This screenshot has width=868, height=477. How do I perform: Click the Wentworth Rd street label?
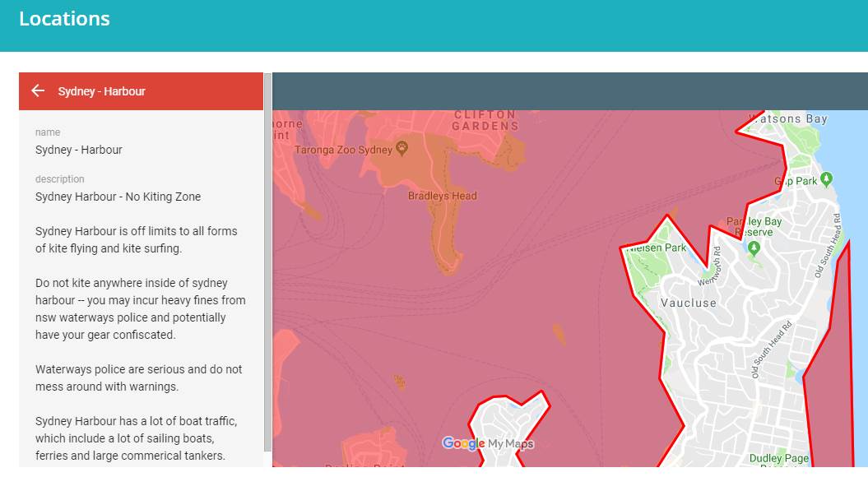[x=709, y=266]
